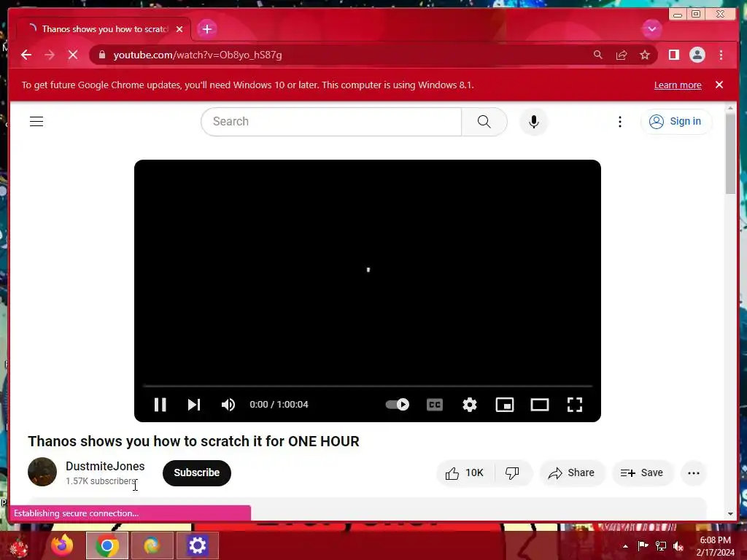Share this page from the address bar
Screen dimensions: 747x560
[x=622, y=55]
